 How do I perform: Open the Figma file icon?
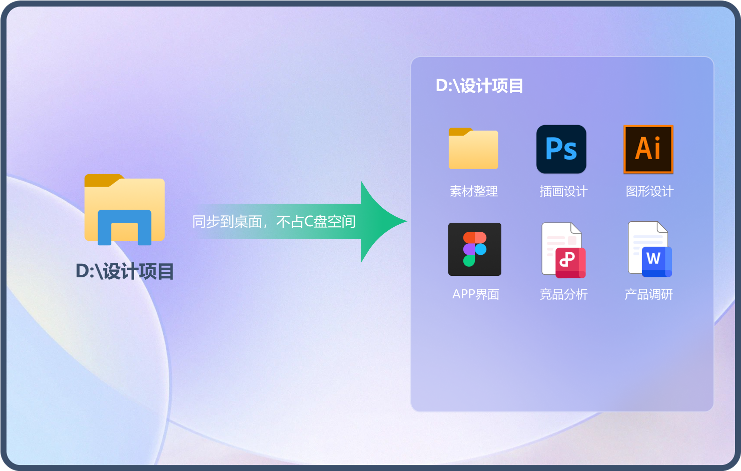(474, 249)
